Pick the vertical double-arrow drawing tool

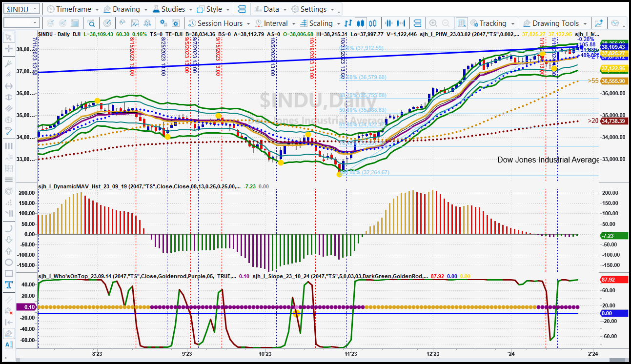click(x=8, y=97)
